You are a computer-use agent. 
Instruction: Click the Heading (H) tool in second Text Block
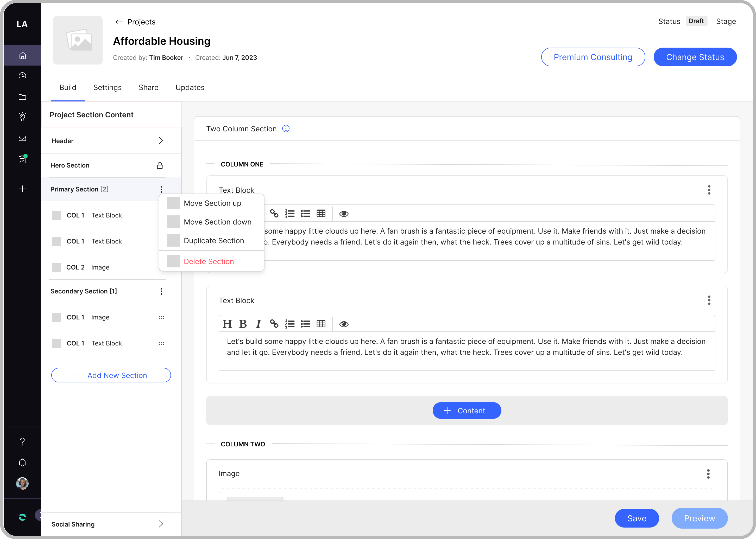coord(227,324)
